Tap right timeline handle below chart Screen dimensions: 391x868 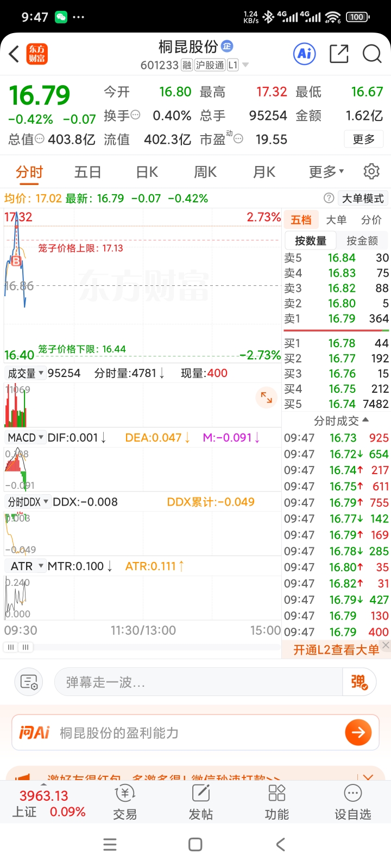[26, 647]
